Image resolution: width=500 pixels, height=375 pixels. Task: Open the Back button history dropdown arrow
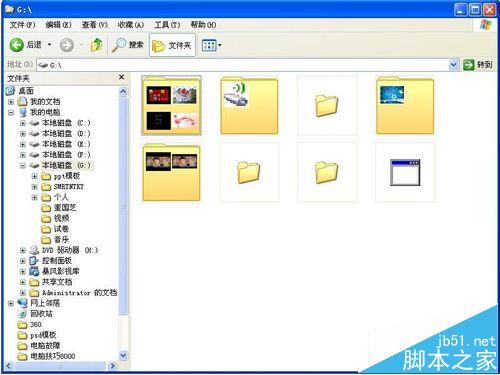tap(49, 44)
